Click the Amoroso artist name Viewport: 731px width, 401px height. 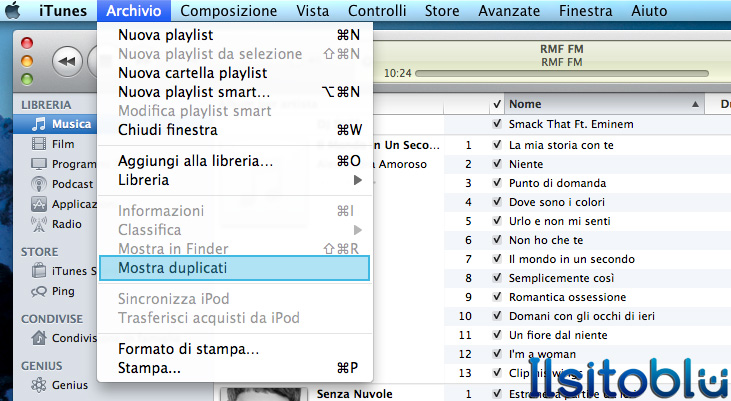point(402,164)
